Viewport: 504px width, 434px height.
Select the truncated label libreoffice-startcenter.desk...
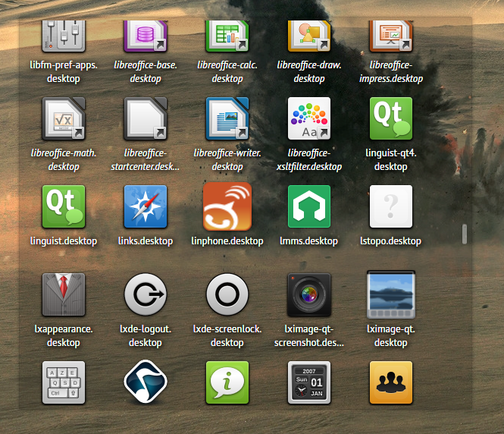coord(146,159)
